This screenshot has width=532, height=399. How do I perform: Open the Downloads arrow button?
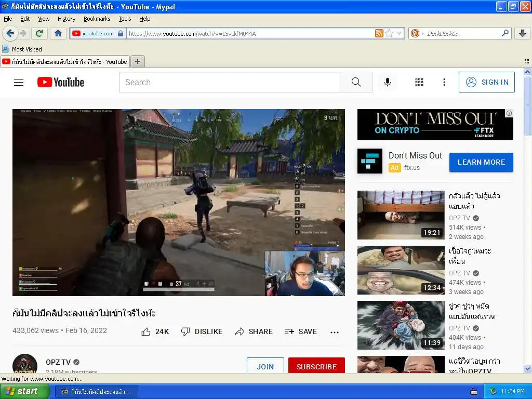[x=523, y=33]
